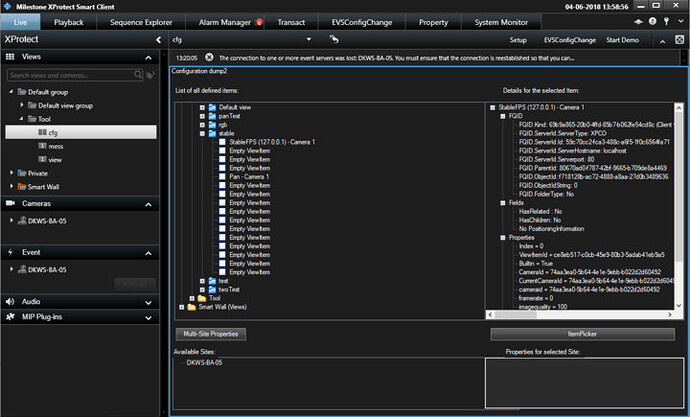Select the rgb folder icon

212,125
